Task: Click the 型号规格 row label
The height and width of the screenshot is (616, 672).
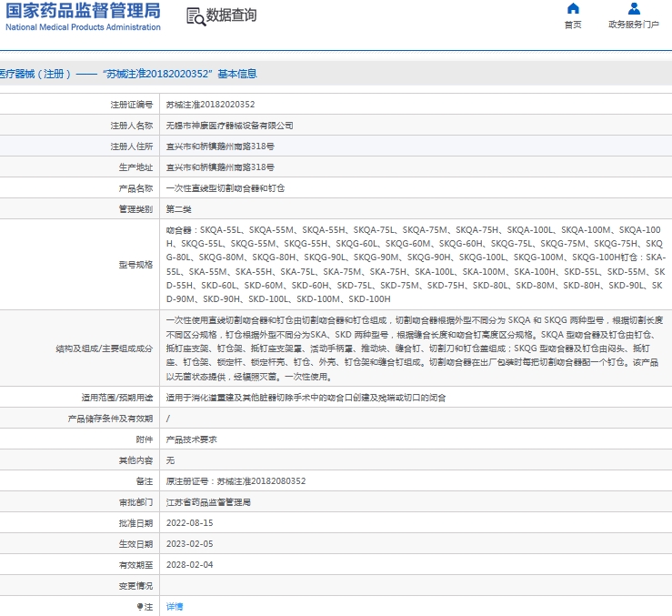Action: pos(135,265)
